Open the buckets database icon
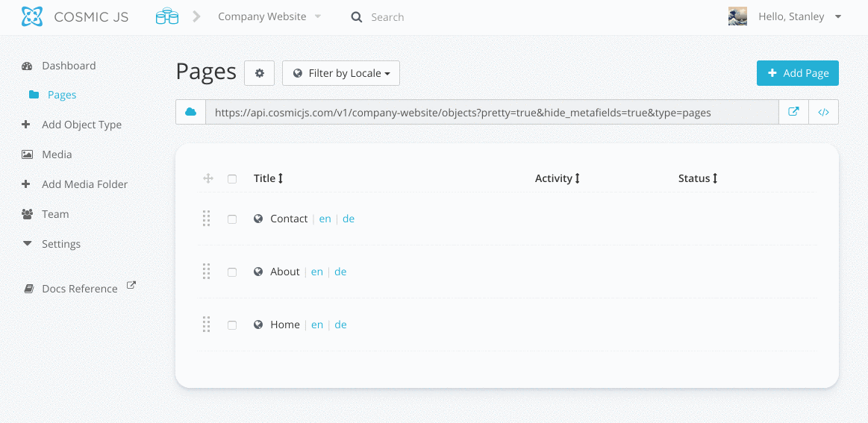The width and height of the screenshot is (868, 423). [167, 16]
